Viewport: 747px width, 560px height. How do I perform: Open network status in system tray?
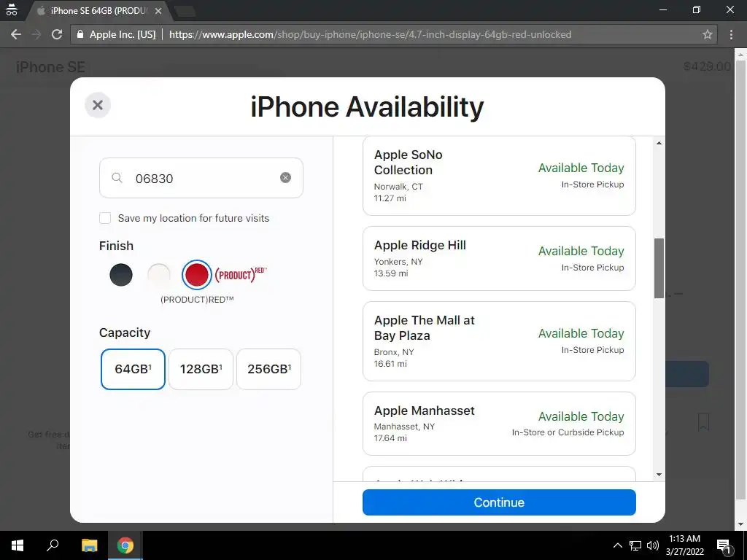coord(635,545)
